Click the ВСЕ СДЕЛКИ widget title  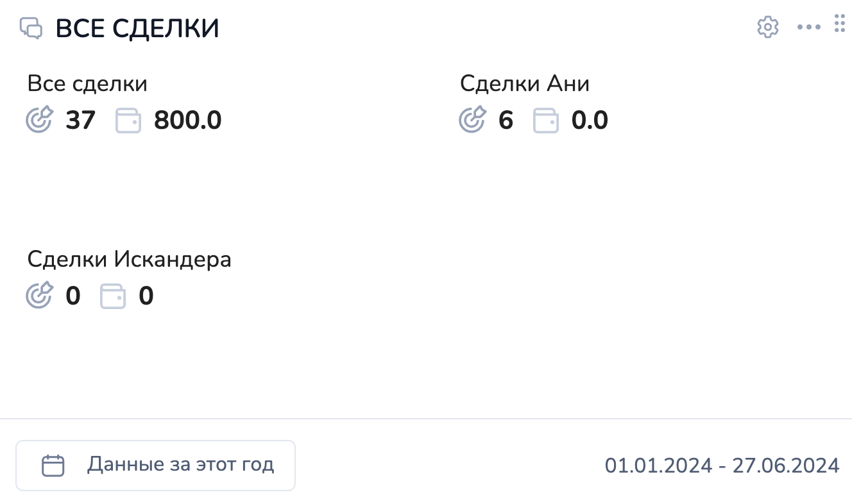pos(137,28)
